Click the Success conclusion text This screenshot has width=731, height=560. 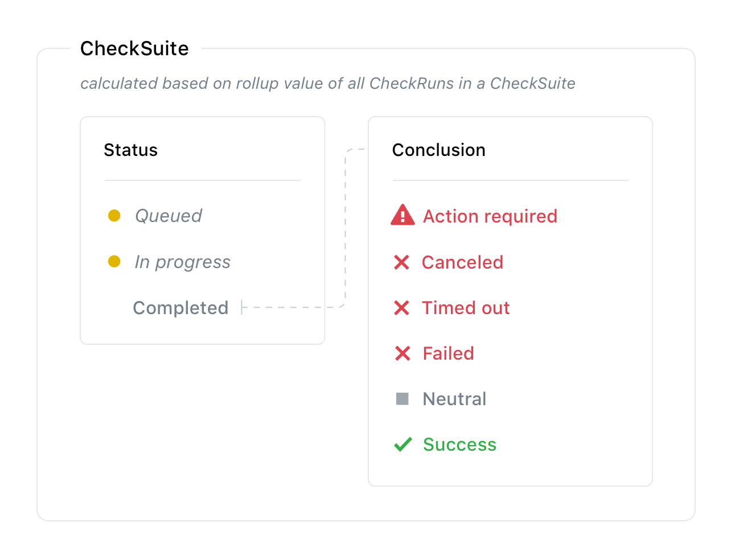pyautogui.click(x=459, y=444)
